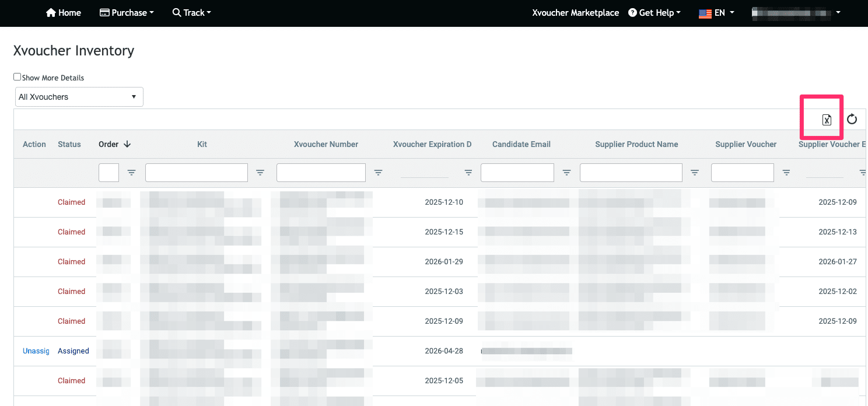Enable Show More Details checkbox

pyautogui.click(x=17, y=76)
